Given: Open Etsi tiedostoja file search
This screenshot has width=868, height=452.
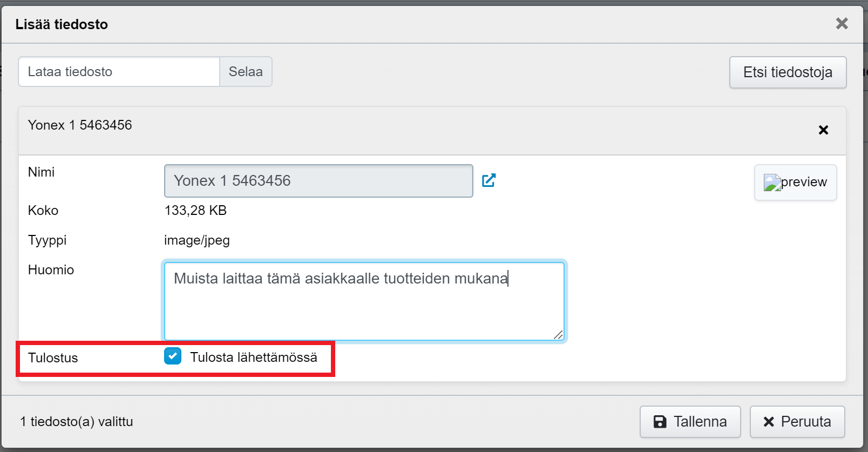Looking at the screenshot, I should click(x=788, y=72).
